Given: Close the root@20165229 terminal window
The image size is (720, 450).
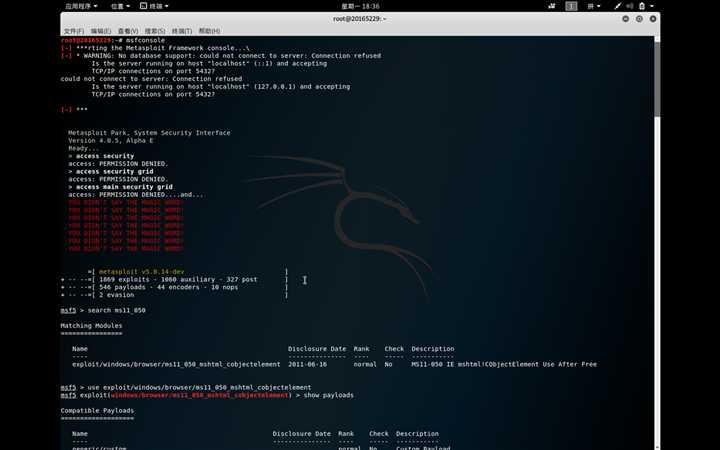Looking at the screenshot, I should click(x=653, y=19).
